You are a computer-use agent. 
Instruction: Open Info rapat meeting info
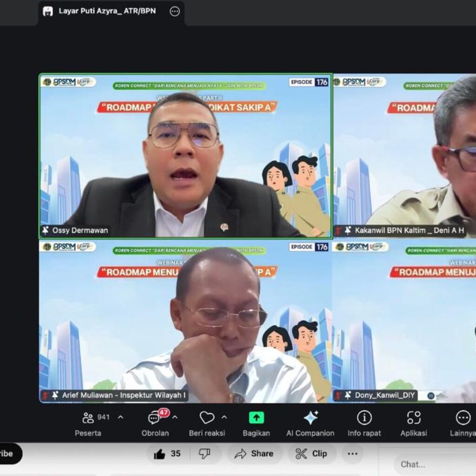[x=364, y=424]
